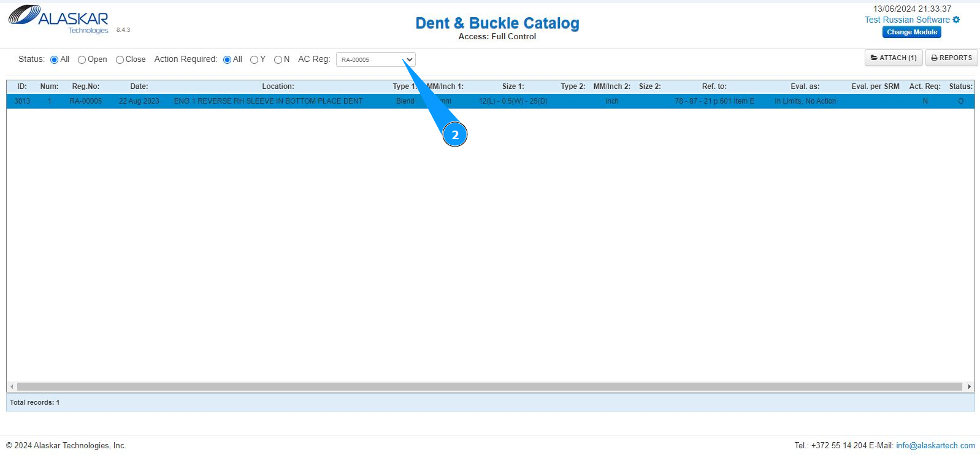This screenshot has height=455, width=980.
Task: Sort by the Type 2 column header
Action: click(x=573, y=86)
